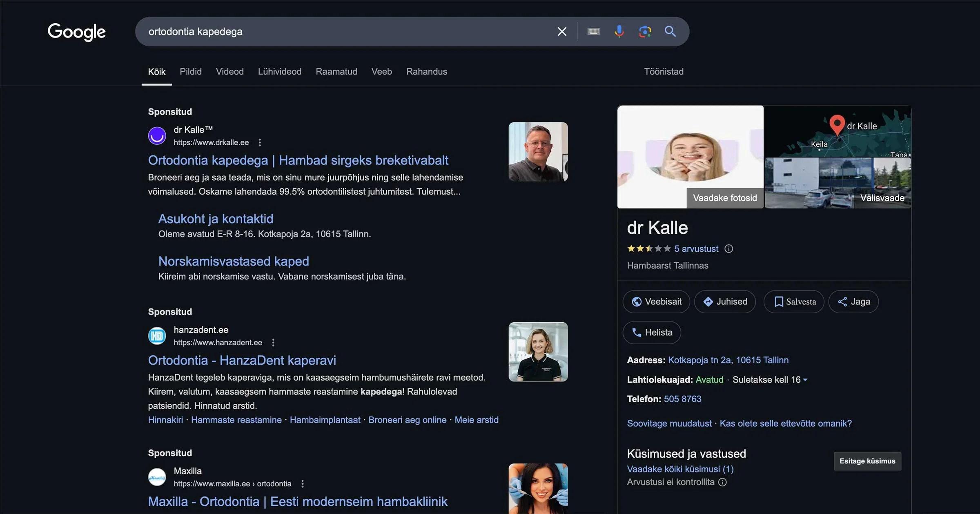Clear the search box with X icon

pyautogui.click(x=562, y=31)
